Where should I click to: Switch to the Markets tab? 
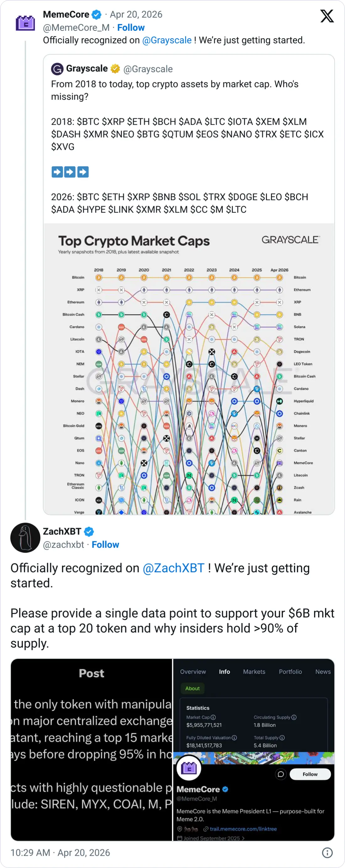point(254,672)
